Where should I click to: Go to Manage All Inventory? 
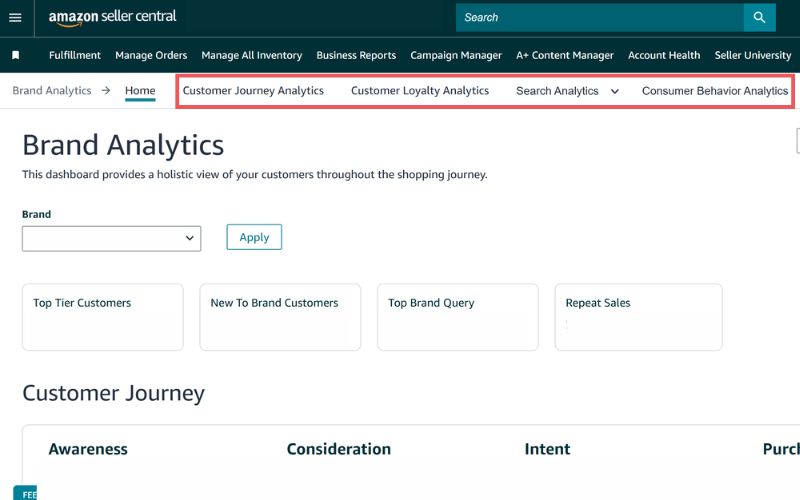click(x=252, y=55)
